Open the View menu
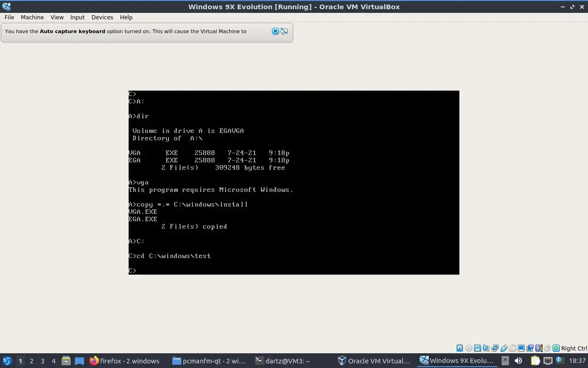The height and width of the screenshot is (368, 588). pyautogui.click(x=57, y=17)
